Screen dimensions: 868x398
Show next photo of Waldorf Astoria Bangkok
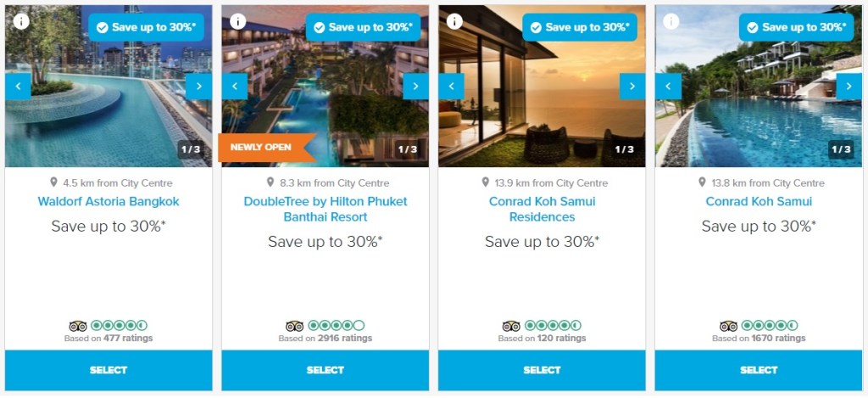[198, 87]
